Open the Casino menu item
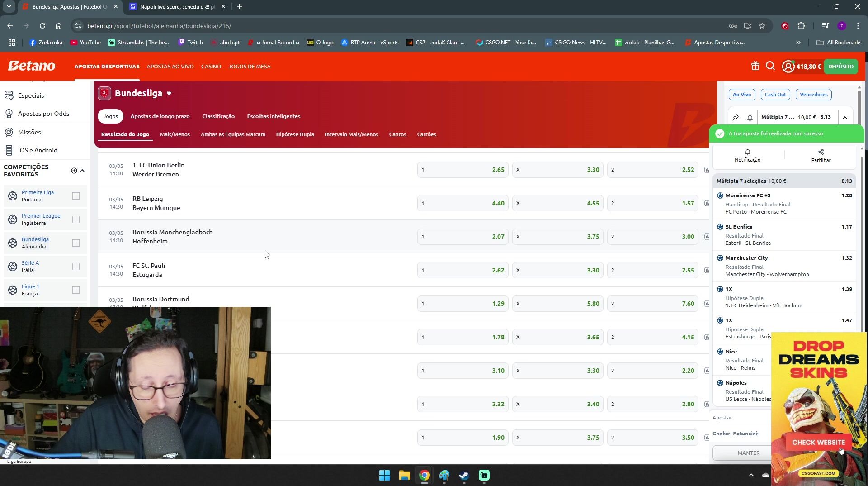The width and height of the screenshot is (868, 486). click(211, 67)
